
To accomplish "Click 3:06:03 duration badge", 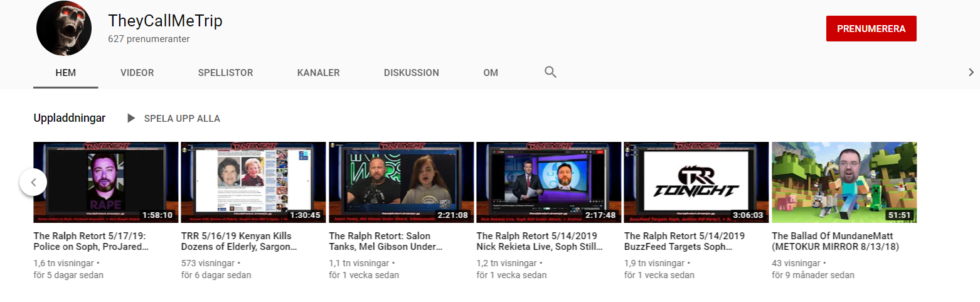I will tap(748, 215).
